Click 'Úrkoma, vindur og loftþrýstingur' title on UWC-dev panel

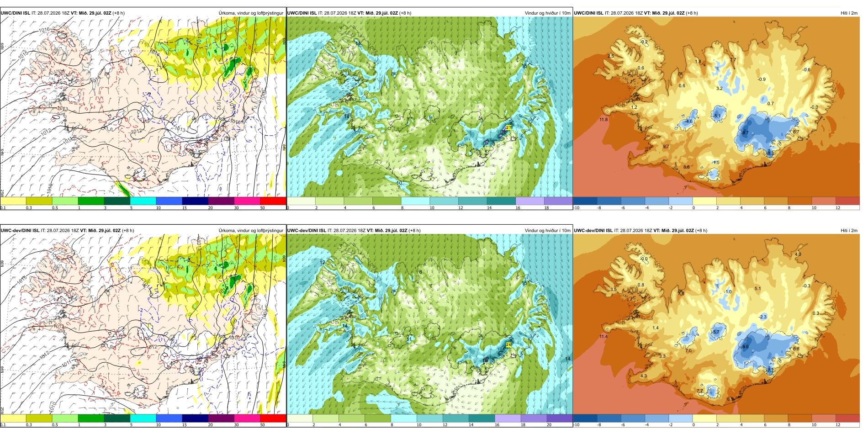click(x=251, y=230)
